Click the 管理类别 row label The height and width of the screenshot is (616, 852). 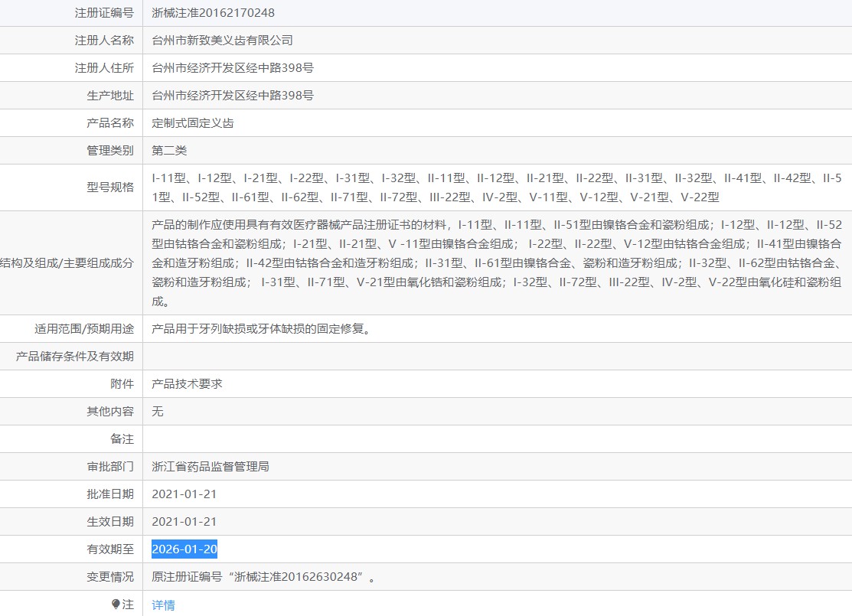tap(110, 151)
